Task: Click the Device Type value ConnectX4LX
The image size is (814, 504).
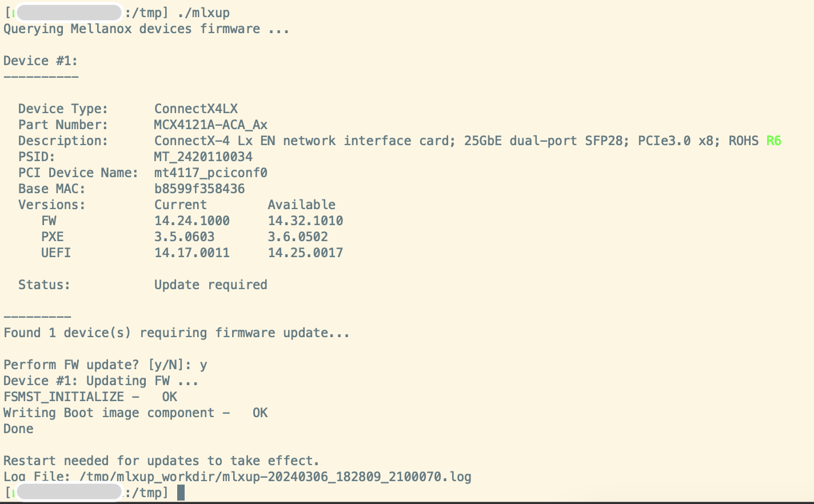Action: pyautogui.click(x=195, y=109)
